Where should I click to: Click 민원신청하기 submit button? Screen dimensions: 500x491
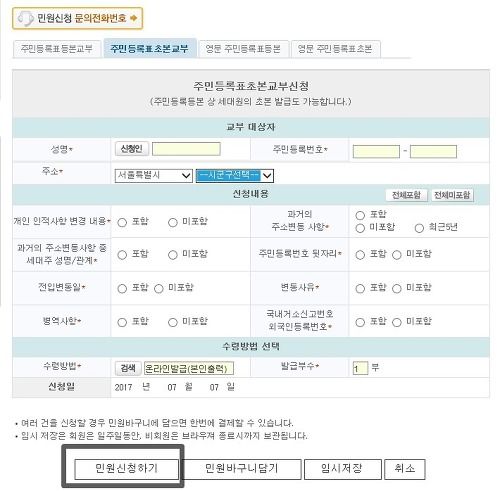coord(127,469)
